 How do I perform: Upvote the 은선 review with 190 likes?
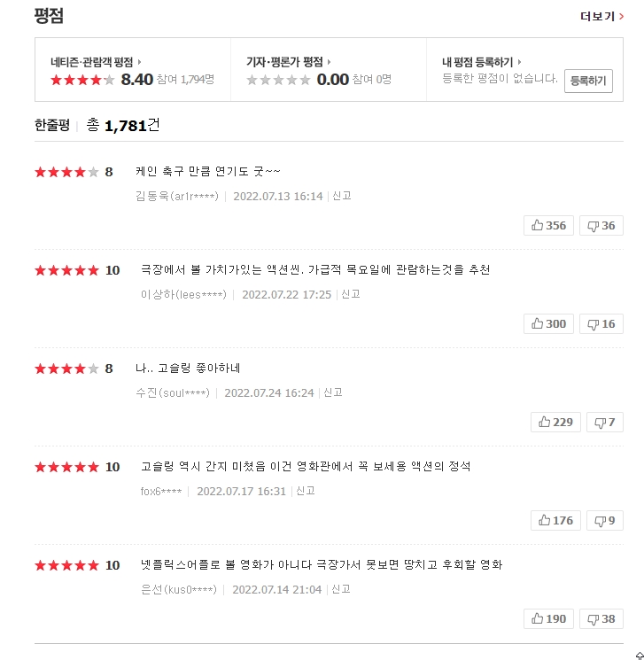pyautogui.click(x=548, y=619)
